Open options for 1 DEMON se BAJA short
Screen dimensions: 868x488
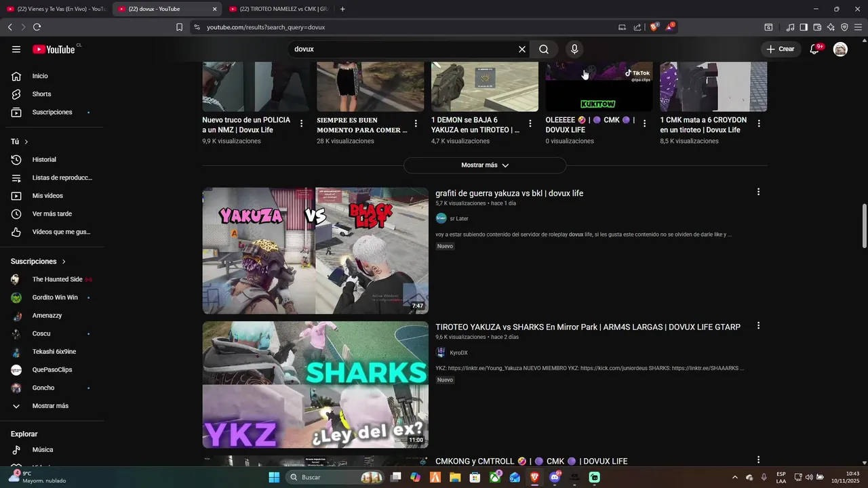[530, 123]
